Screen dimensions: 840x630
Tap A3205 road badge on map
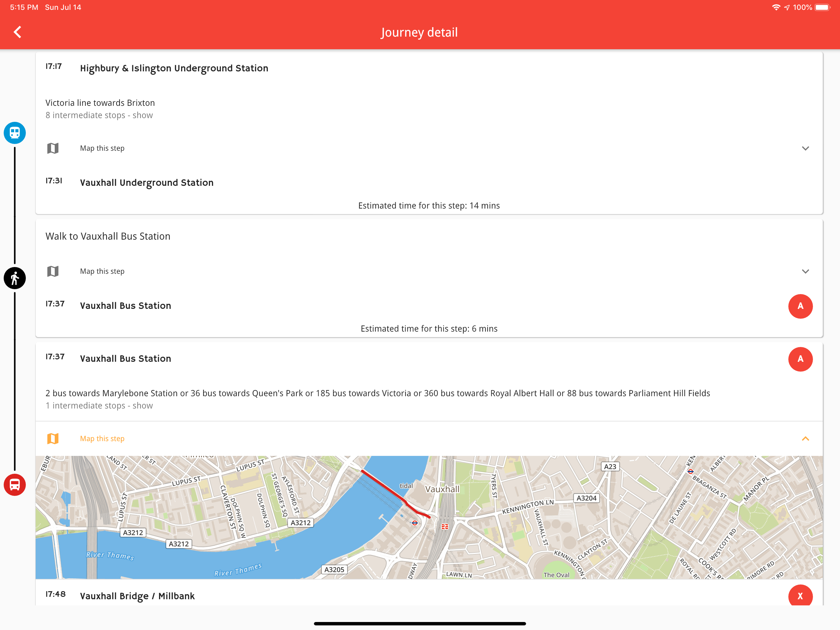click(x=334, y=569)
